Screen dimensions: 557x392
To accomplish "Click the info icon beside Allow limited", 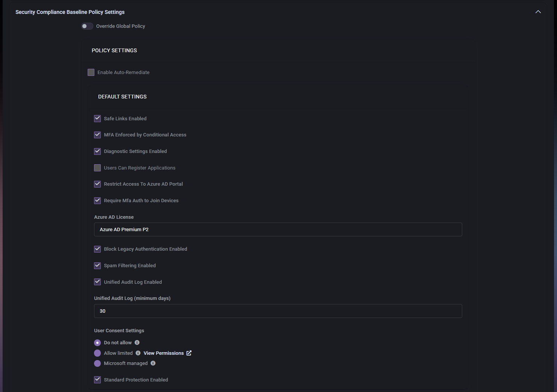I will click(137, 353).
